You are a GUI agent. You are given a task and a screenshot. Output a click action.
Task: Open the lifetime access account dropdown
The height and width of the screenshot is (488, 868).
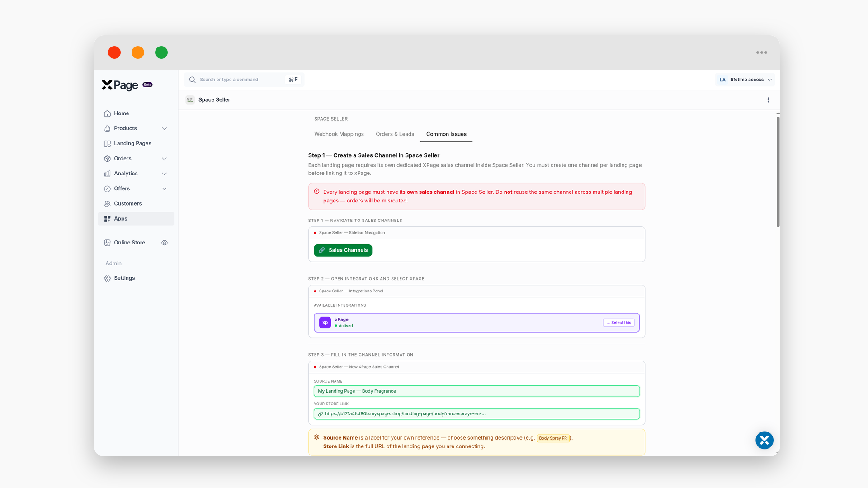pyautogui.click(x=745, y=80)
